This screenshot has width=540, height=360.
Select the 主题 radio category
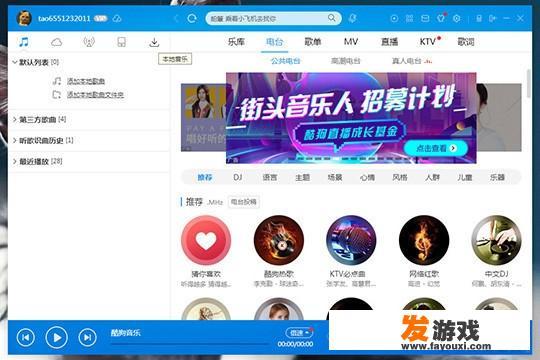[x=302, y=177]
